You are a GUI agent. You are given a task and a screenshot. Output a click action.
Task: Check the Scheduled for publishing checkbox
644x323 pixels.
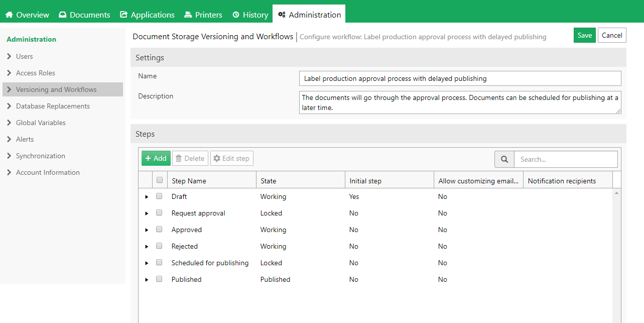tap(159, 262)
